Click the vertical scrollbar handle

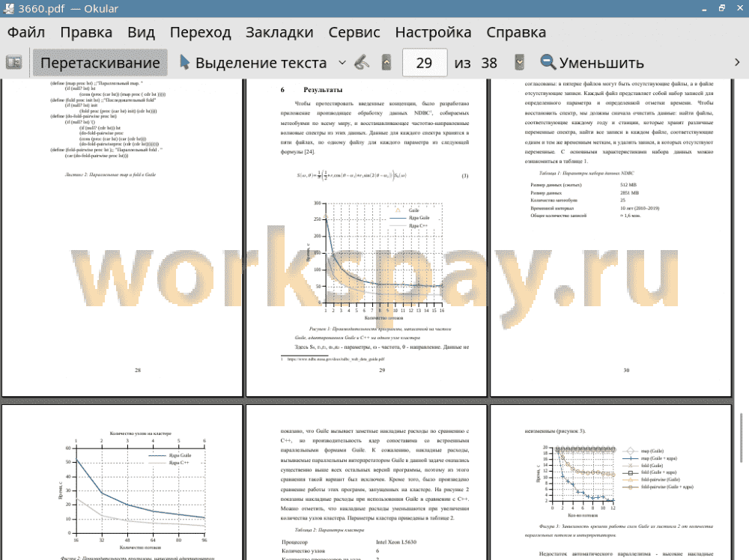(741, 438)
